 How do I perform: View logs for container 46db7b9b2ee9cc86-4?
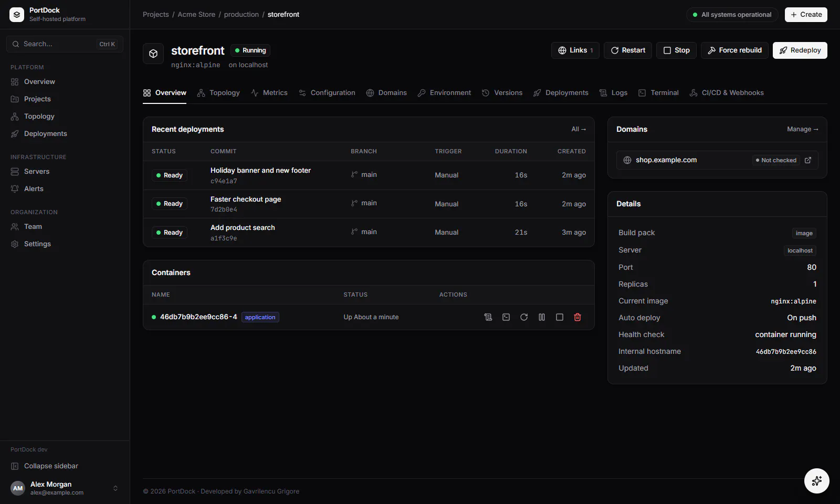[x=488, y=317]
